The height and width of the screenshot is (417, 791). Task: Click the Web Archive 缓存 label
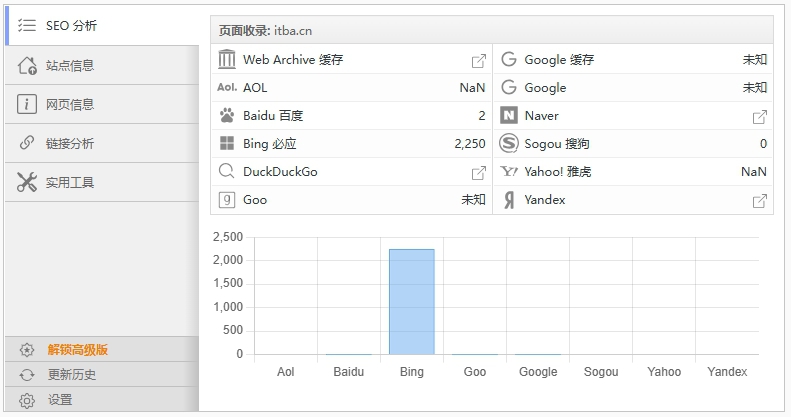[x=293, y=59]
